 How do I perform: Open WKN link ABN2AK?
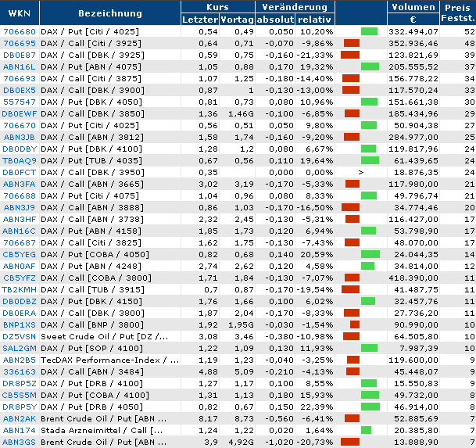tap(20, 419)
